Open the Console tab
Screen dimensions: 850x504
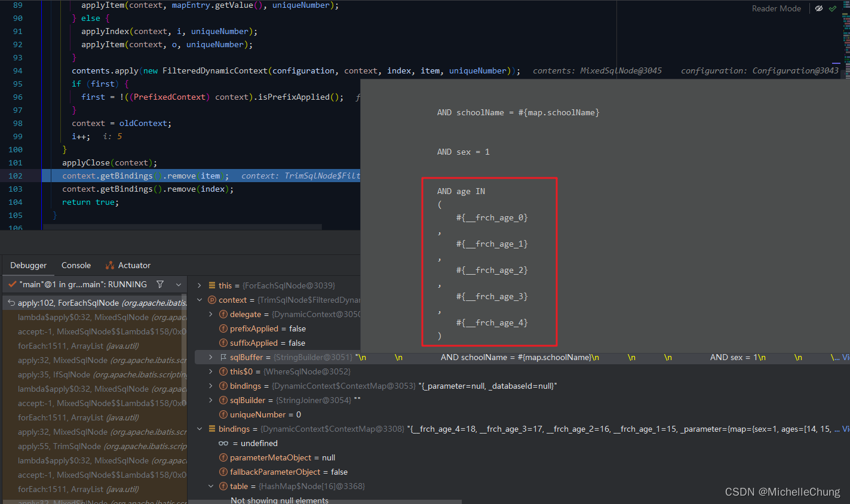click(x=76, y=265)
